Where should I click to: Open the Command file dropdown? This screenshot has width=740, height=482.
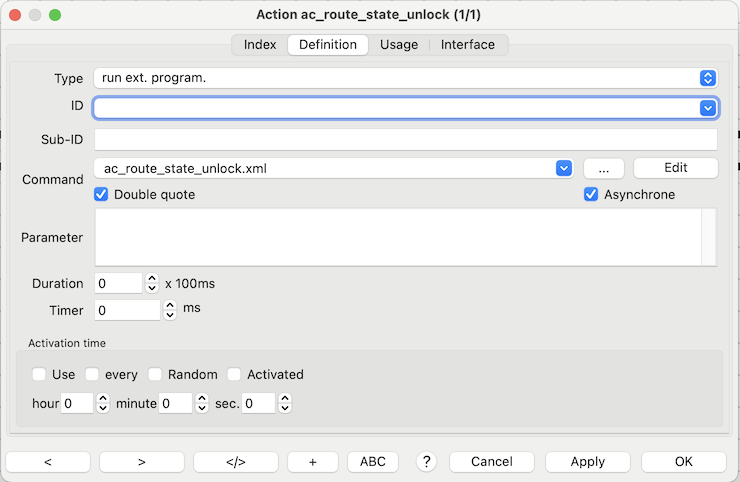564,168
